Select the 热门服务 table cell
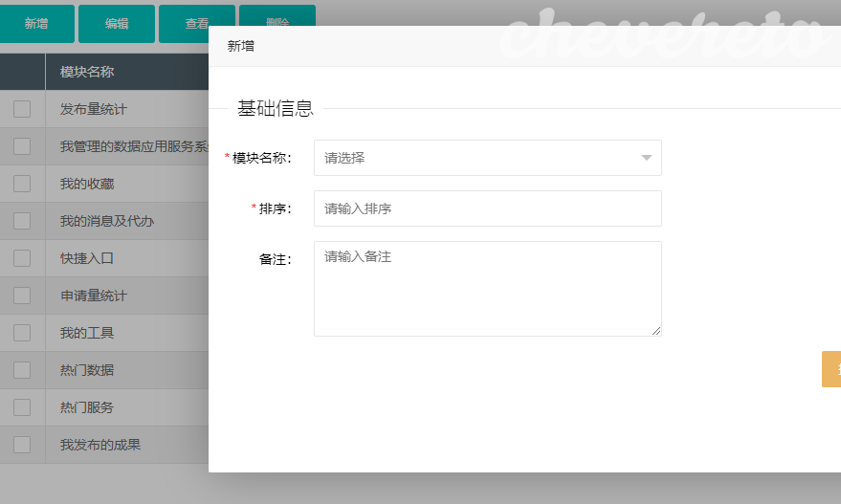This screenshot has height=504, width=841. coord(127,407)
